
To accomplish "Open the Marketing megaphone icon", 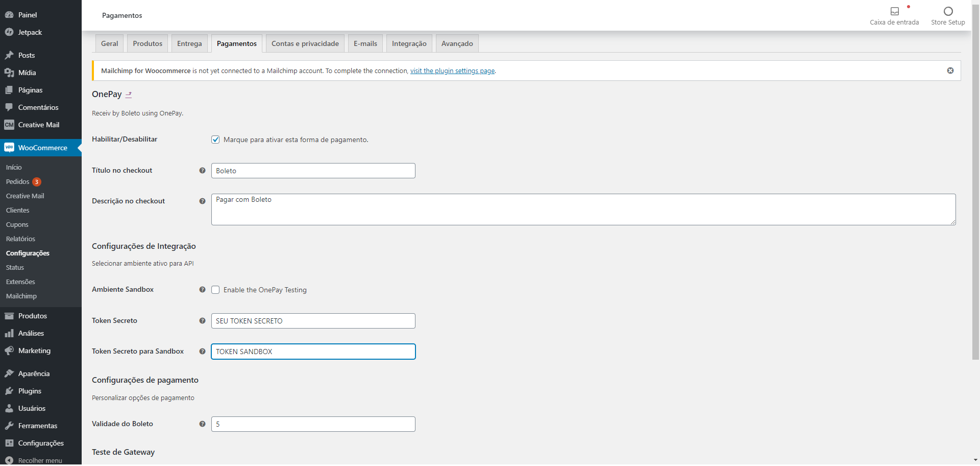I will pyautogui.click(x=9, y=351).
